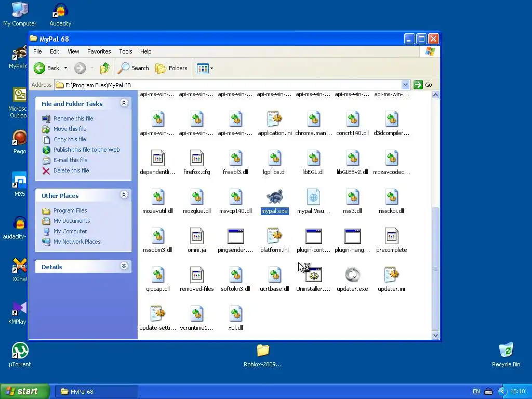Screen dimensions: 532x399
Task: Click the scrollbar up arrow
Action: pyautogui.click(x=436, y=95)
